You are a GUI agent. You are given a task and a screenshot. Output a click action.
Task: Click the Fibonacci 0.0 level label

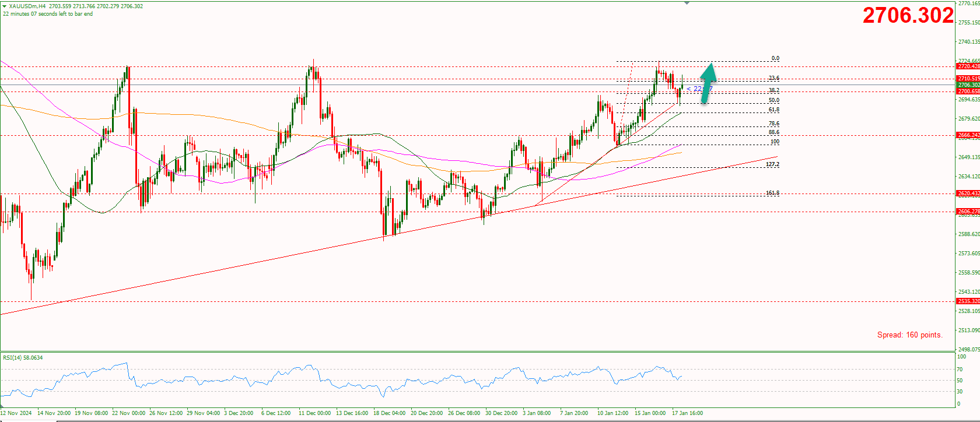coord(775,58)
